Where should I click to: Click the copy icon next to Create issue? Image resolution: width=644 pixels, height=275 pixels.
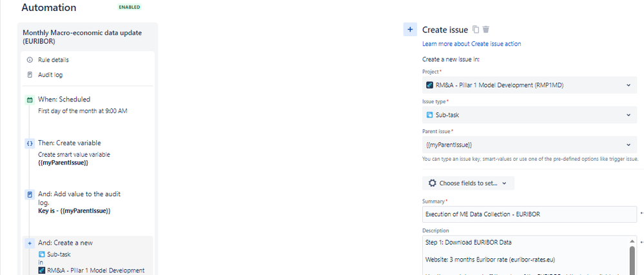click(x=476, y=30)
